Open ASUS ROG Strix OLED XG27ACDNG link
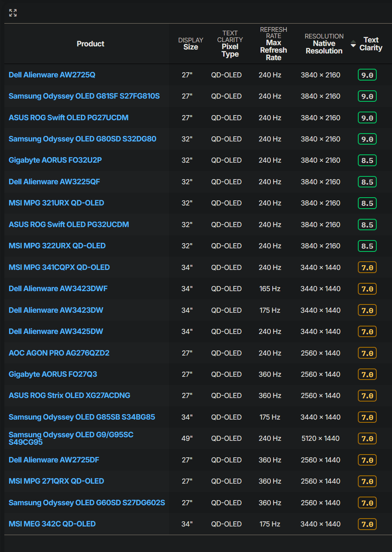This screenshot has width=392, height=552. (69, 395)
